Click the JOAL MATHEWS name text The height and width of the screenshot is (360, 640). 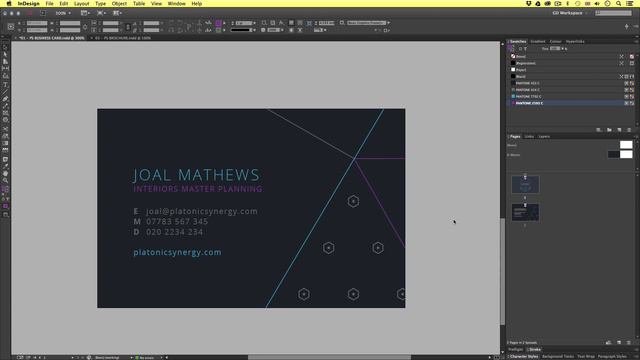pos(196,175)
